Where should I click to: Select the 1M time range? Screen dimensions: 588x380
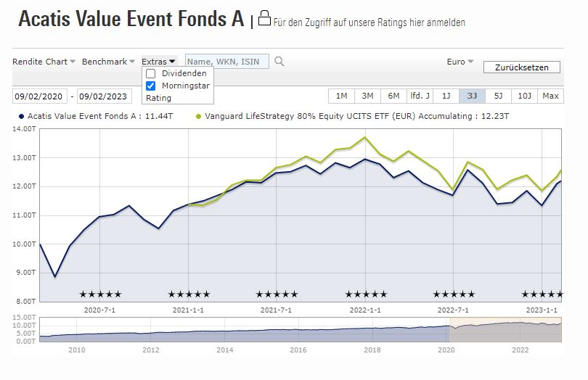click(341, 96)
